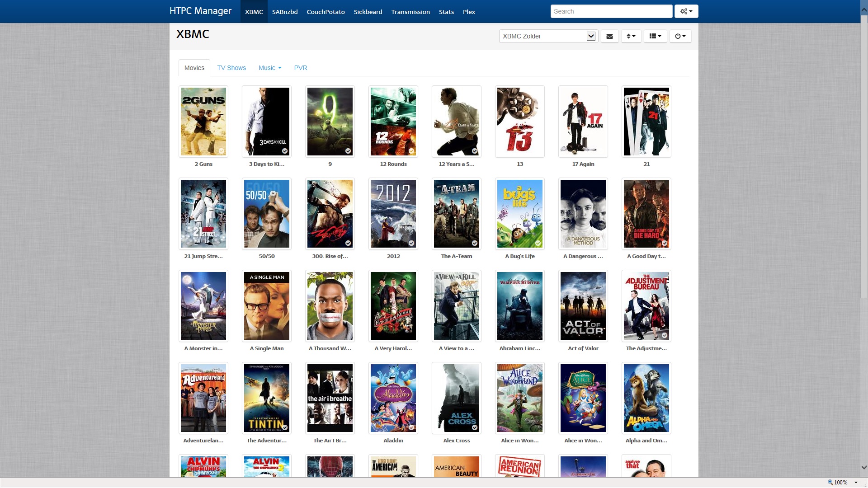Open A Thousand Words poster
The image size is (868, 488).
pos(330,306)
